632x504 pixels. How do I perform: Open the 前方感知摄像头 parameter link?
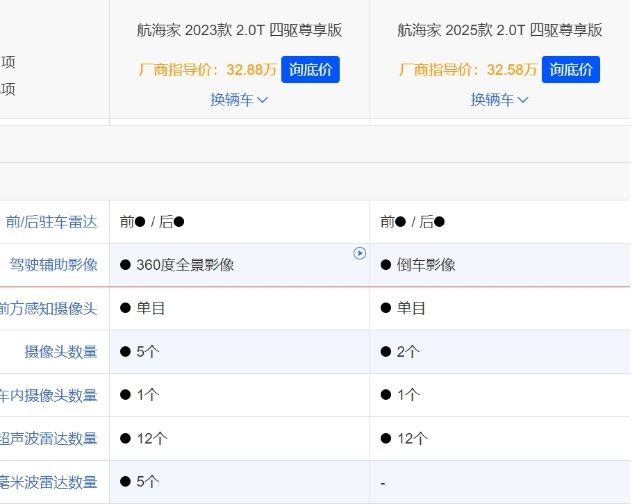tap(48, 308)
